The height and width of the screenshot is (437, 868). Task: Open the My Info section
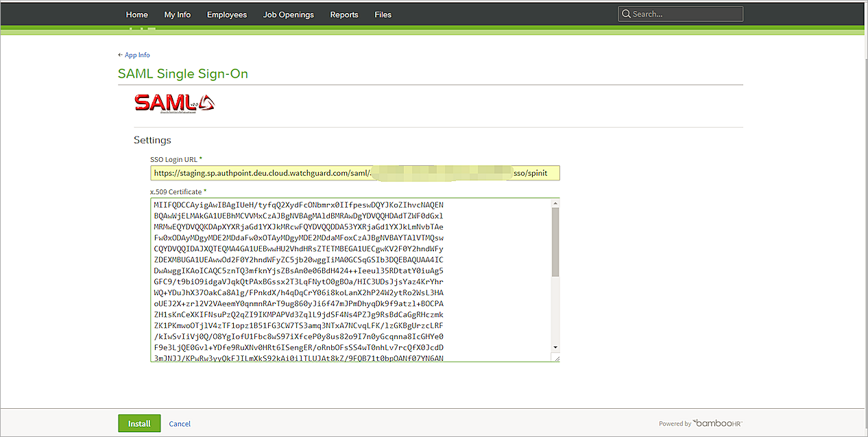click(x=178, y=14)
